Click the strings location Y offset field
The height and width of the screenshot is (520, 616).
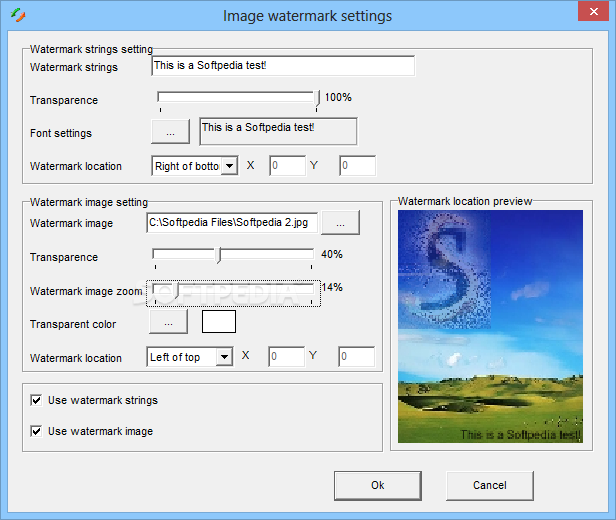point(357,165)
